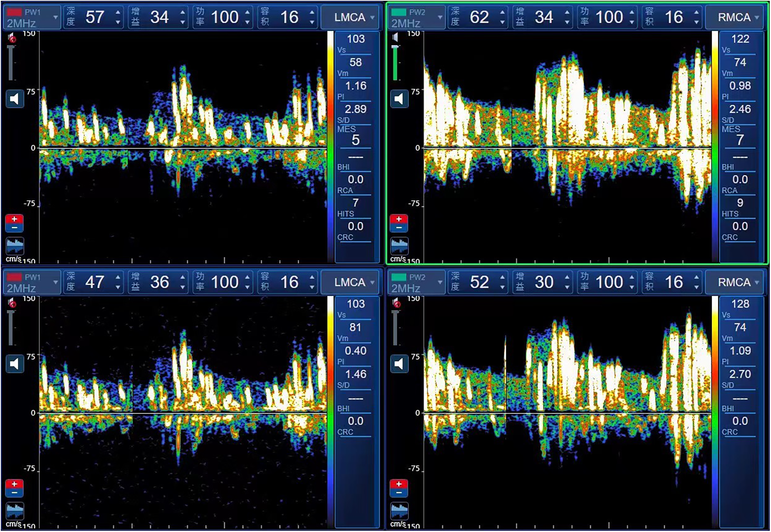Mute speaker button in depth 57 LMCA panel
771x532 pixels.
pos(15,99)
